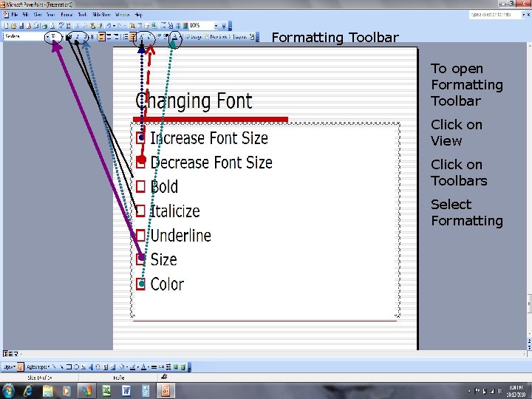Toggle Align Right alignment

(117, 37)
